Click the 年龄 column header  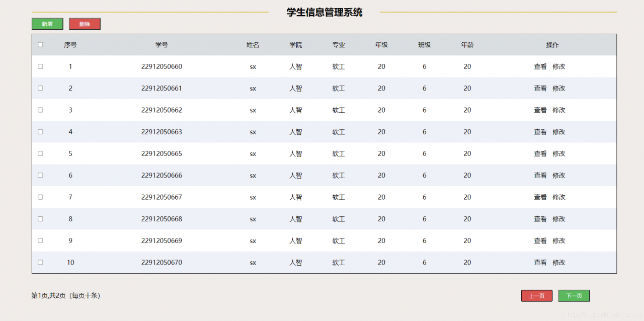[x=467, y=45]
